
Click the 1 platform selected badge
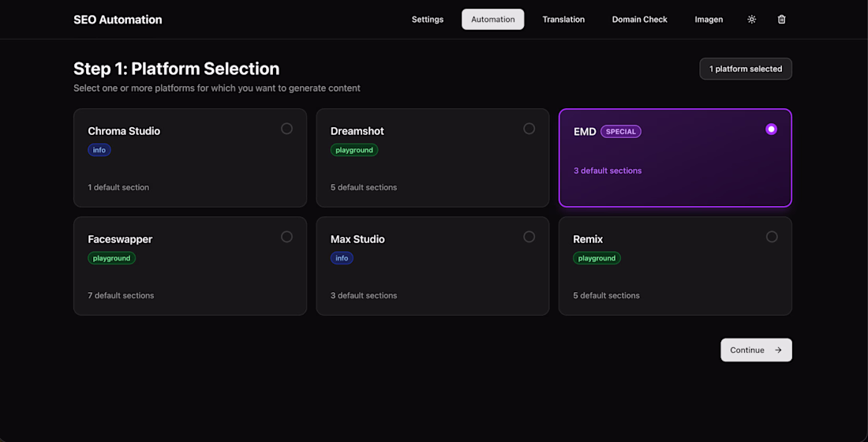coord(745,69)
